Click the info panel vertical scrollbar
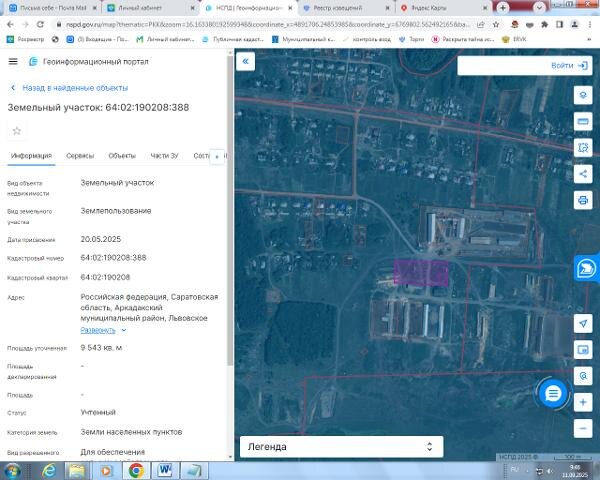 point(230,211)
